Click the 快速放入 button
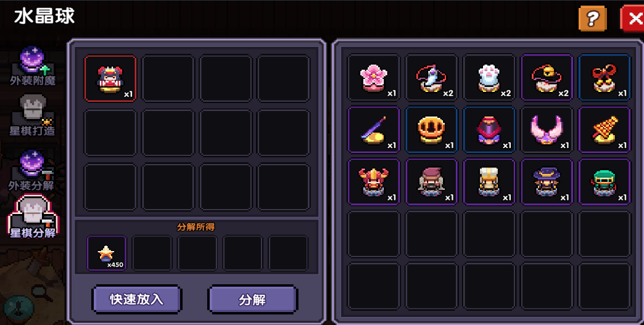The width and height of the screenshot is (644, 325). point(136,299)
